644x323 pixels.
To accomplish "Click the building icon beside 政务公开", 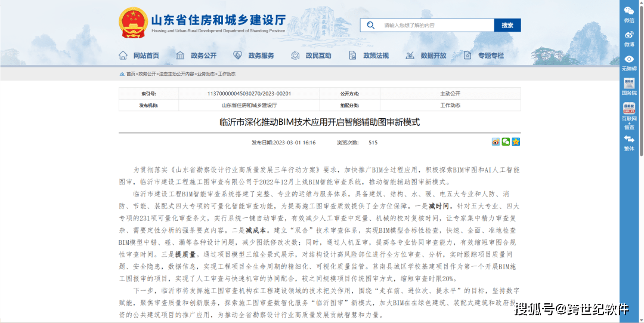I will [x=180, y=55].
